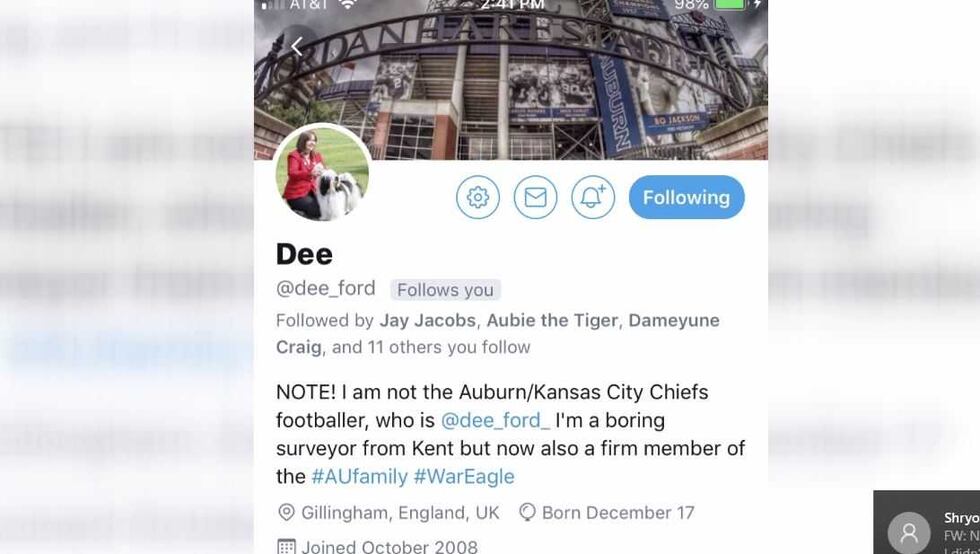Open Jay Jacobs follower profile
This screenshot has width=980, height=554.
point(427,320)
